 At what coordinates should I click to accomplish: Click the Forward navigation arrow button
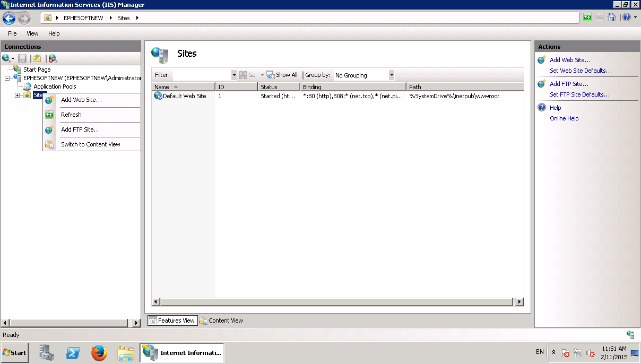coord(24,18)
